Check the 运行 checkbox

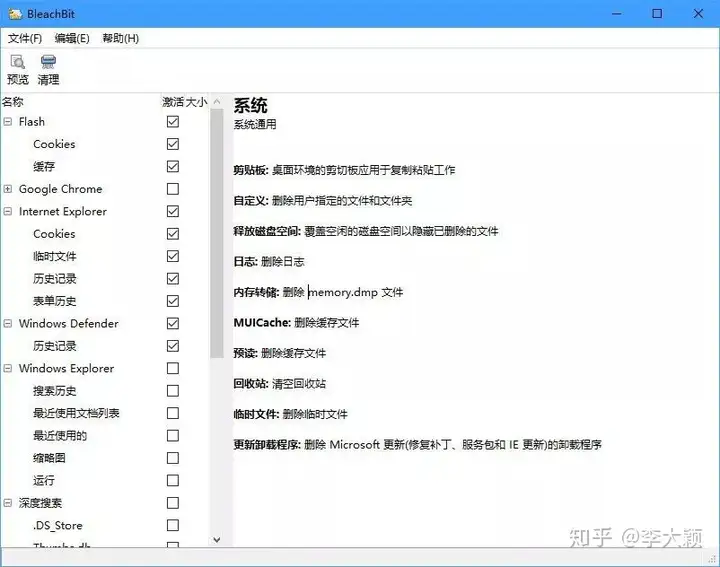pos(173,481)
